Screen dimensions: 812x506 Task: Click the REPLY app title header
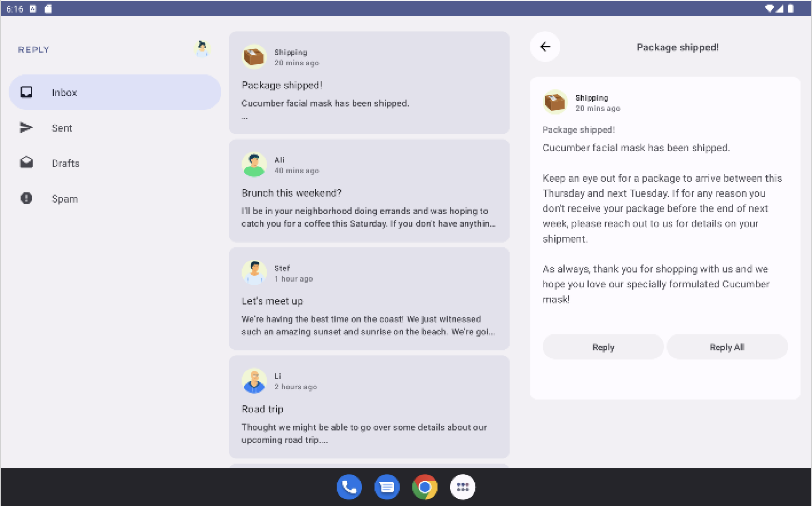pos(33,49)
